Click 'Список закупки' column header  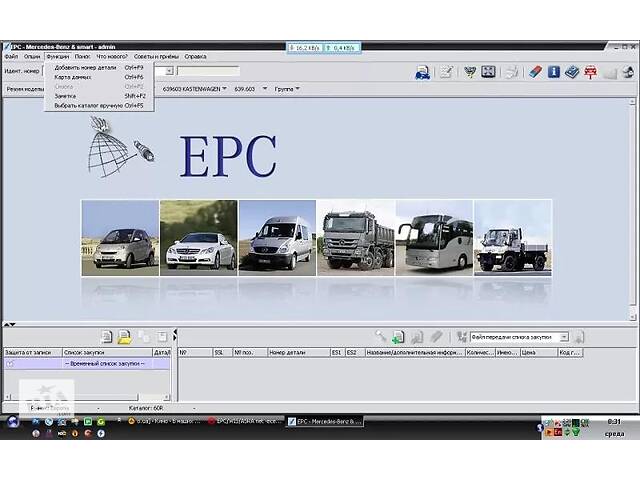coord(107,352)
